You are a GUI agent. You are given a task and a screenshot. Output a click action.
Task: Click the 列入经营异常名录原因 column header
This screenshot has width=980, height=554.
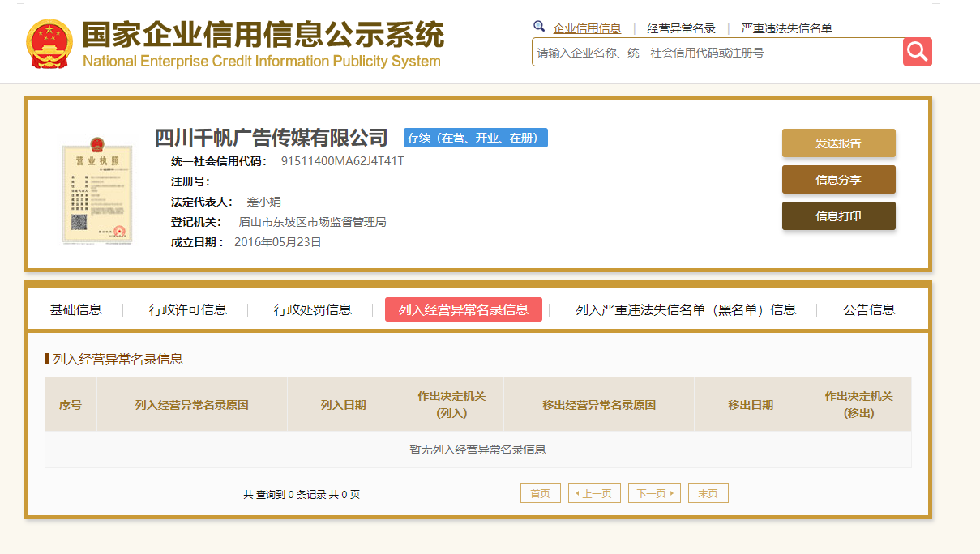[x=192, y=404]
